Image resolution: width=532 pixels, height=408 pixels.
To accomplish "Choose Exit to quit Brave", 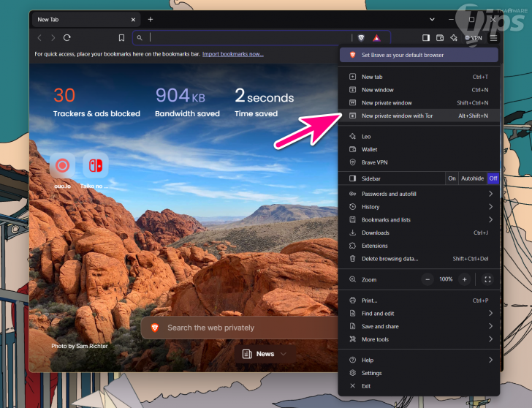I will [x=419, y=386].
